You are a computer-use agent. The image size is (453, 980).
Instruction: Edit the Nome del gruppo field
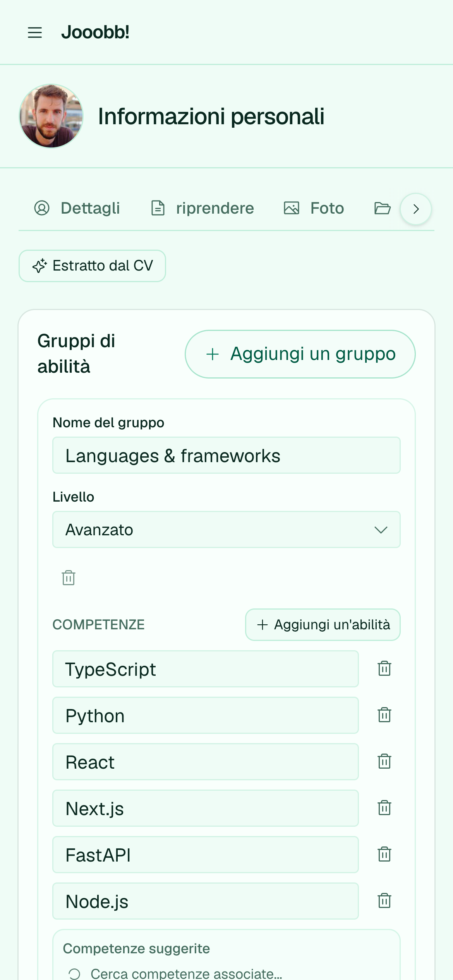(x=226, y=455)
